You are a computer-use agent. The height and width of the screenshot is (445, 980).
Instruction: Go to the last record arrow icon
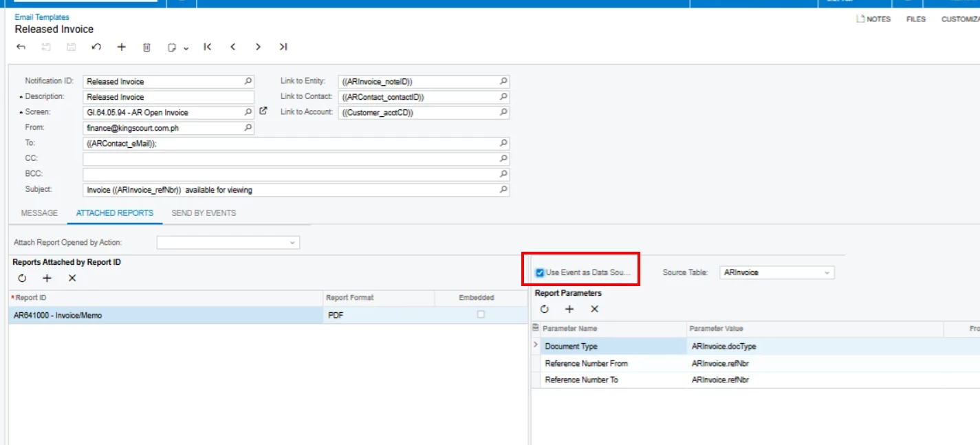click(283, 47)
